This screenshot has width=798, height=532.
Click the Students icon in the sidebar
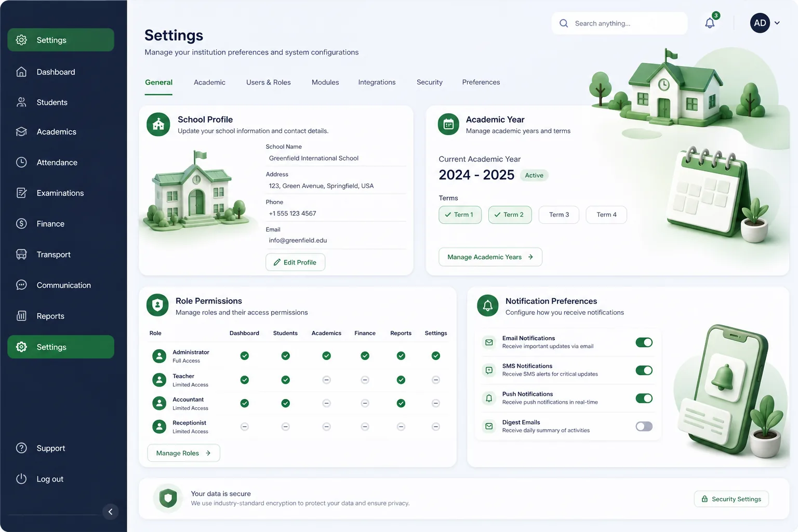[x=21, y=102]
